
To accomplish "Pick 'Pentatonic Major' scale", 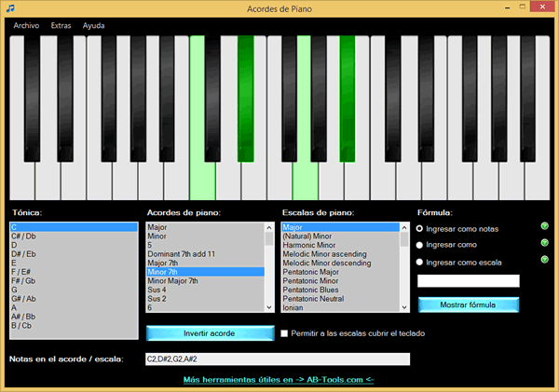I will (341, 272).
